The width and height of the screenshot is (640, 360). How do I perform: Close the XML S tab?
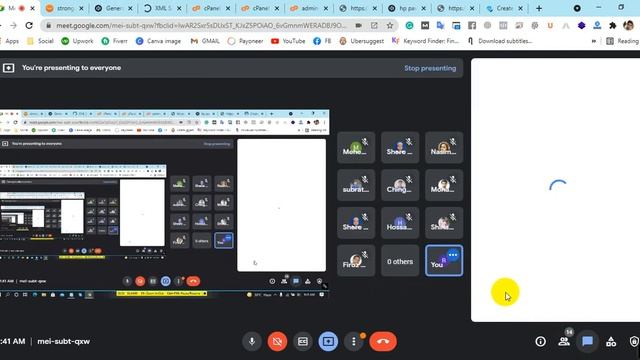179,8
